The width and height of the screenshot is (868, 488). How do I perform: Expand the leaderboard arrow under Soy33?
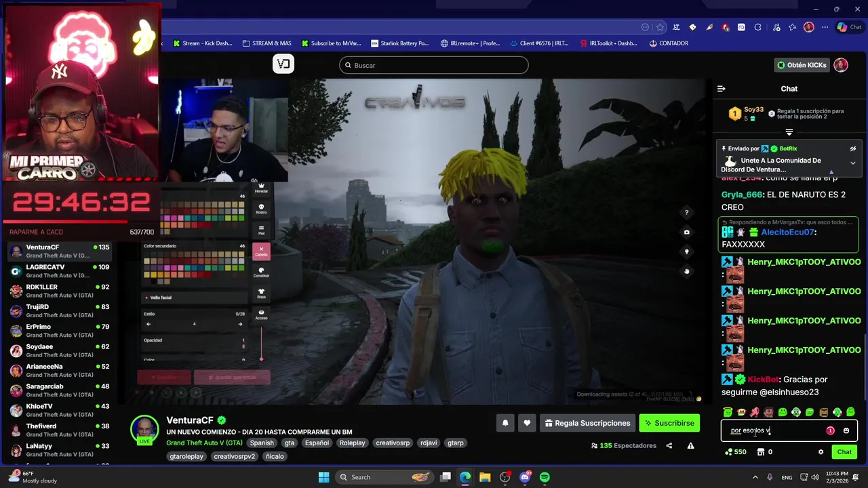pyautogui.click(x=789, y=132)
